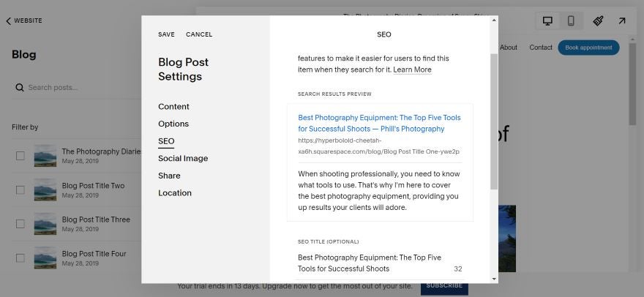Click the Filter by label
This screenshot has height=297, width=644.
coord(25,127)
